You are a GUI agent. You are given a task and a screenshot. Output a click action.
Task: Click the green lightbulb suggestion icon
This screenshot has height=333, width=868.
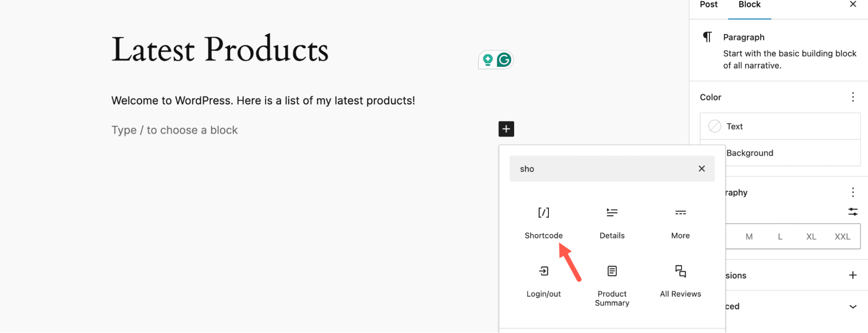pos(488,60)
